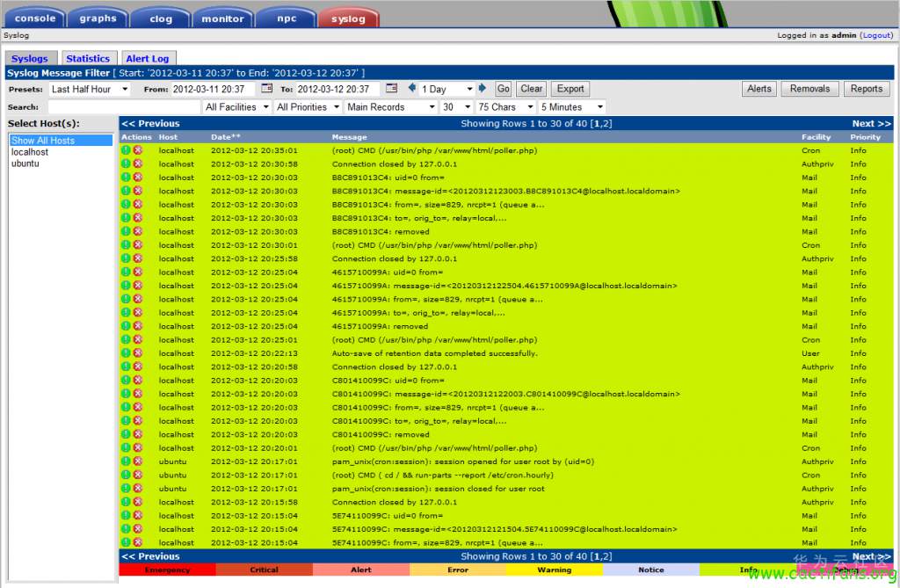
Task: Click red removal icon for 20:15:58 row
Action: point(138,502)
